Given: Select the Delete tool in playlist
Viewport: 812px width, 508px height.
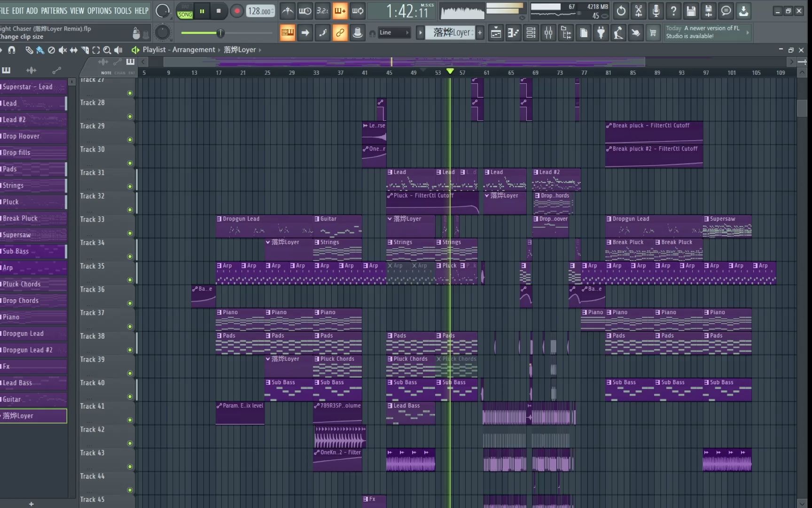Looking at the screenshot, I should 52,50.
